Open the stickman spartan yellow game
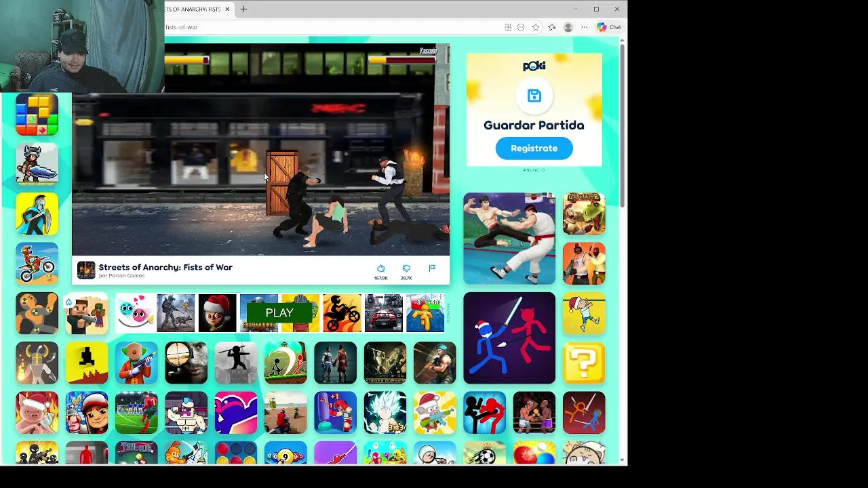Viewport: 868px width, 488px height. (x=37, y=213)
